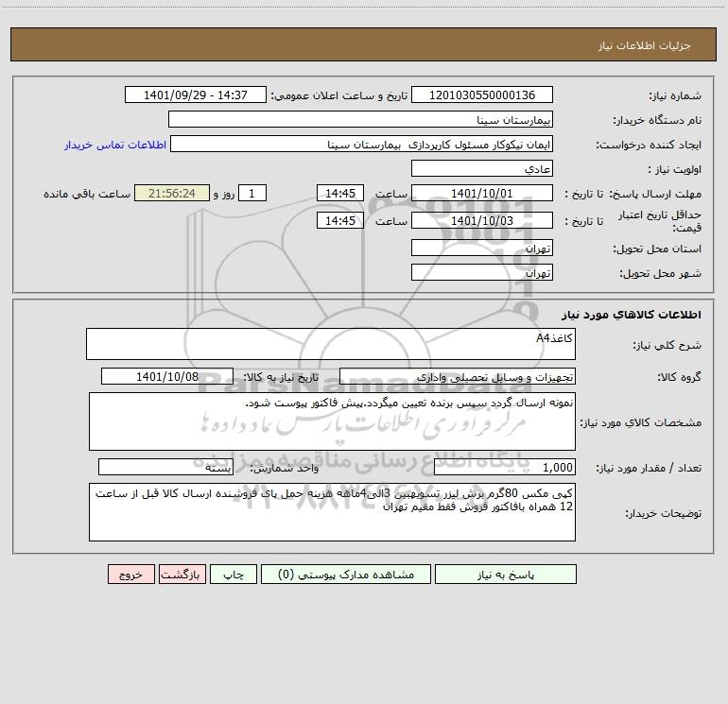Click the header title جزئیات اطلاعات نیاز
The height and width of the screenshot is (704, 728).
tap(645, 45)
